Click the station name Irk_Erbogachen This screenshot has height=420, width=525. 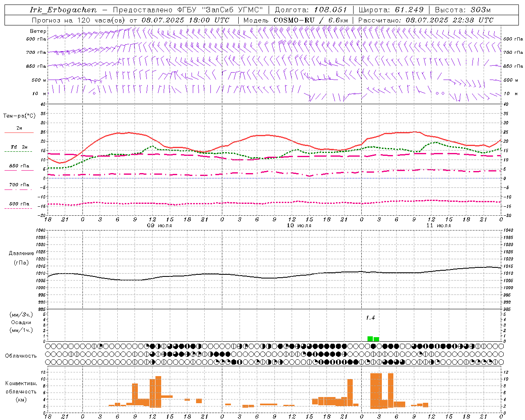64,10
